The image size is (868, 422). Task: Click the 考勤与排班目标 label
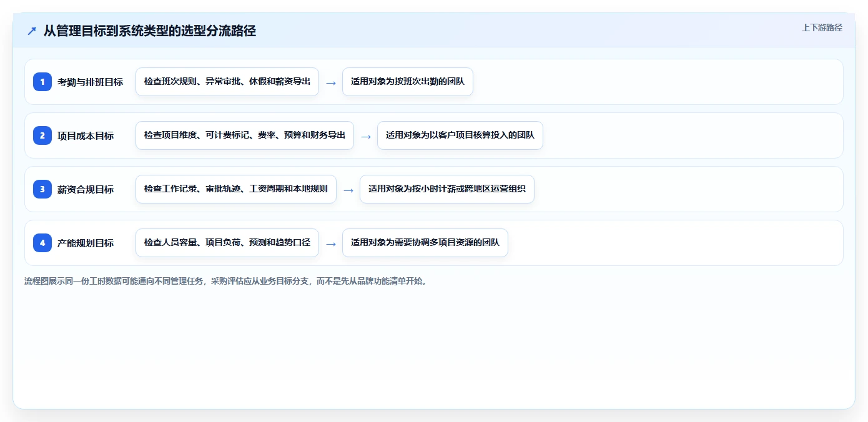pyautogui.click(x=90, y=82)
